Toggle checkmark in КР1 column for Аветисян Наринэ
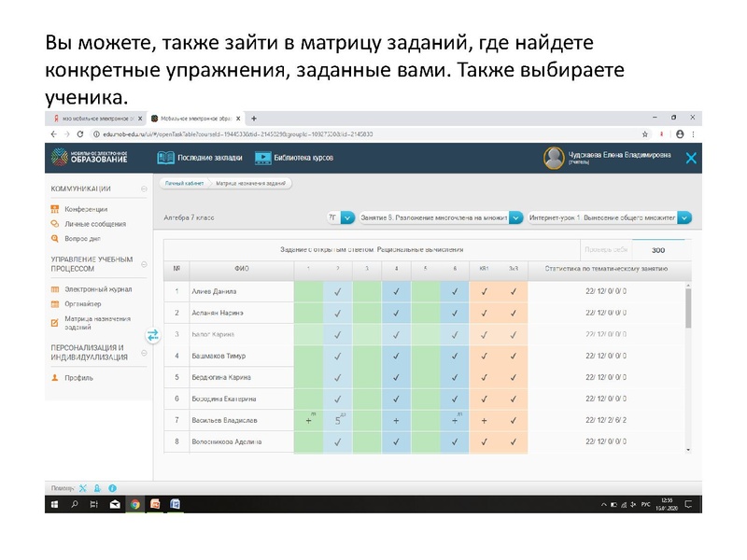Viewport: 747px width, 560px height. point(484,315)
